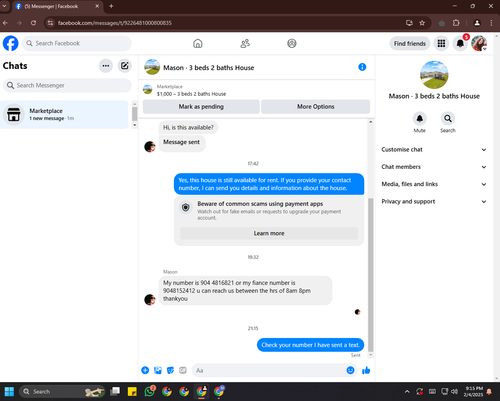This screenshot has height=401, width=500.
Task: Expand Chat members section
Action: tap(434, 167)
